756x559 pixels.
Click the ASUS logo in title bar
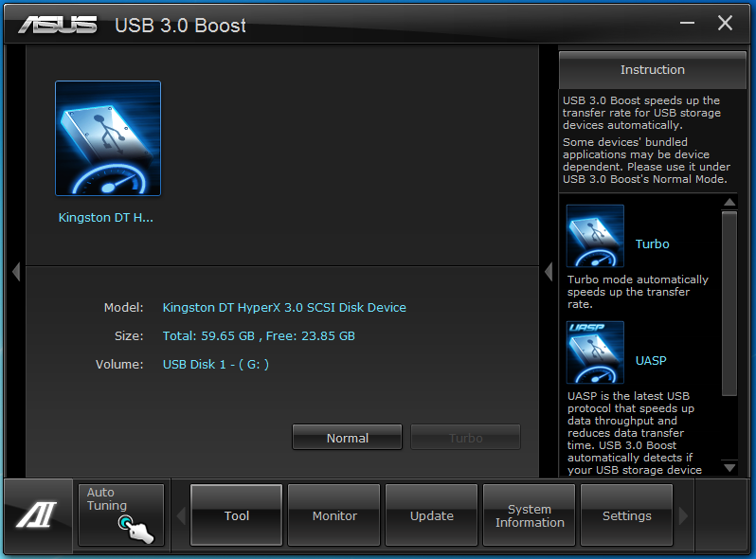(x=58, y=25)
